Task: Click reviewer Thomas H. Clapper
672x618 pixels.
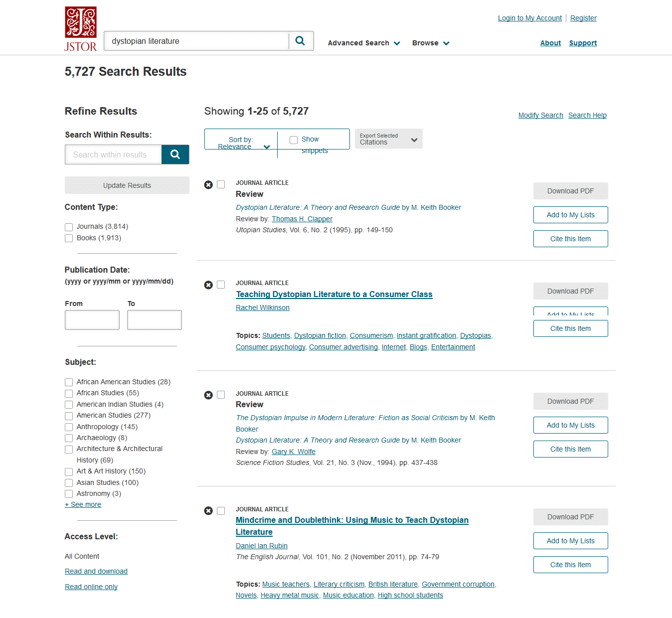Action: point(302,219)
